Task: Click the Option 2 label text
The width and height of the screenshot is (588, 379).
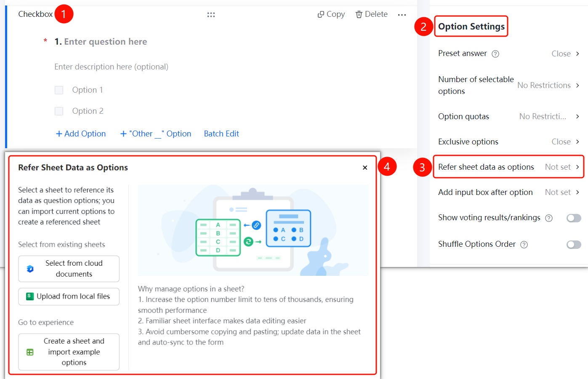Action: click(x=88, y=111)
